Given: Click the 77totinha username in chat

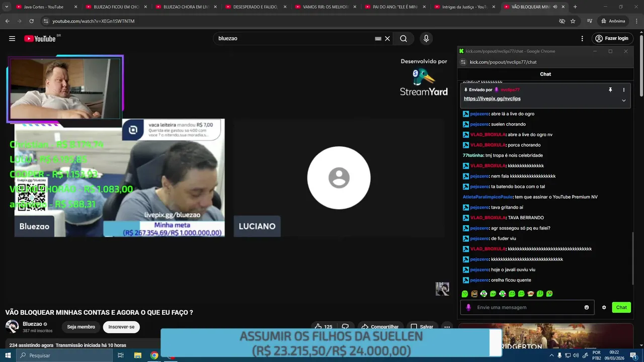Looking at the screenshot, I should [473, 155].
